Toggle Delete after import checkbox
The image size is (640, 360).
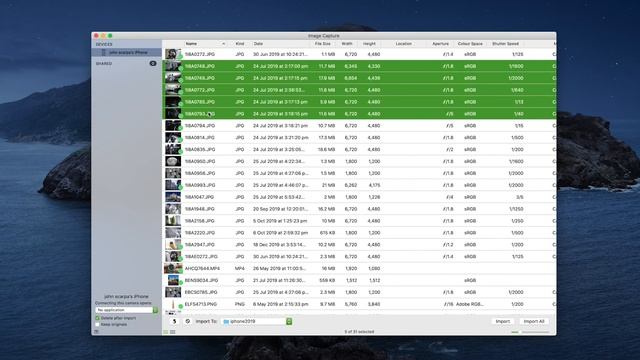(x=97, y=318)
